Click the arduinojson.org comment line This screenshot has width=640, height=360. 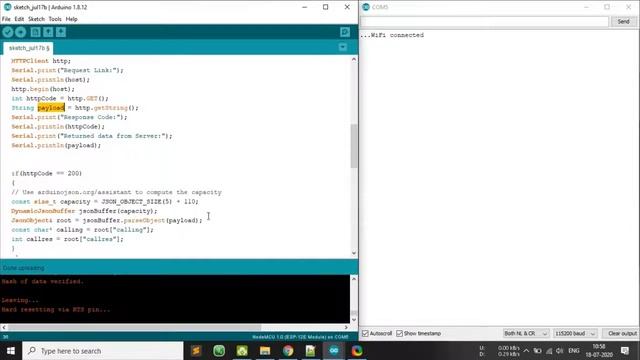click(116, 192)
